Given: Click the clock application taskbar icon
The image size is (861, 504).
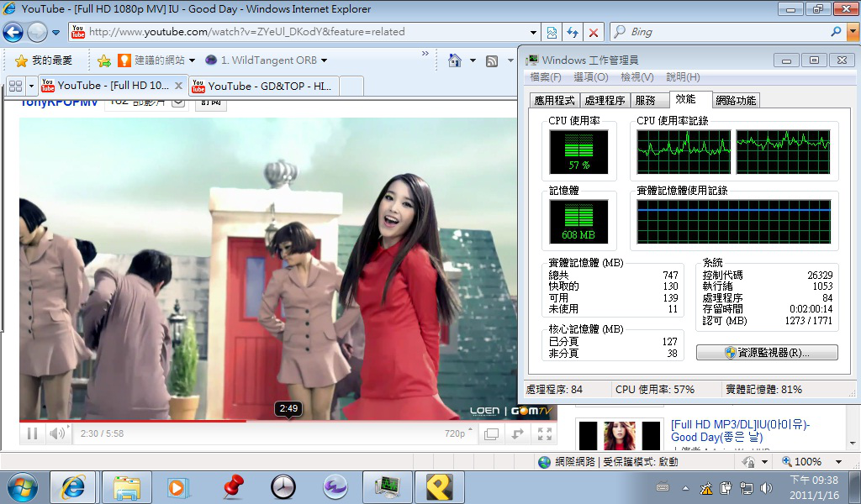Looking at the screenshot, I should point(283,487).
